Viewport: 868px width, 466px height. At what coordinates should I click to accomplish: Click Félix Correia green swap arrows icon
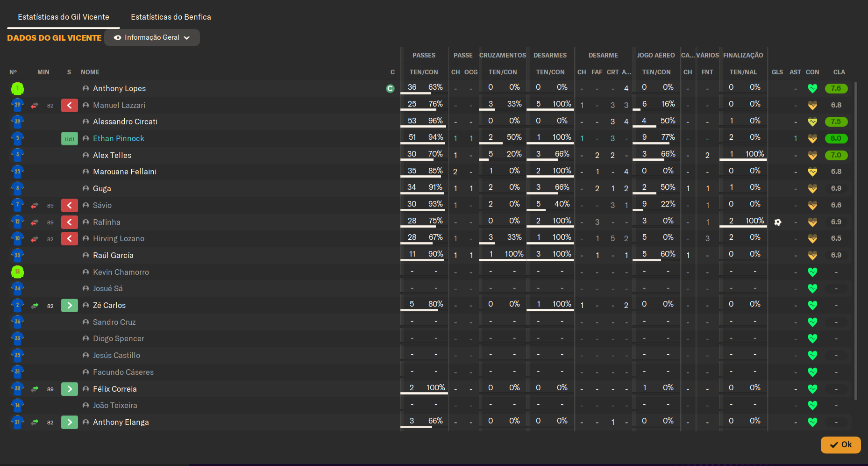pos(35,389)
